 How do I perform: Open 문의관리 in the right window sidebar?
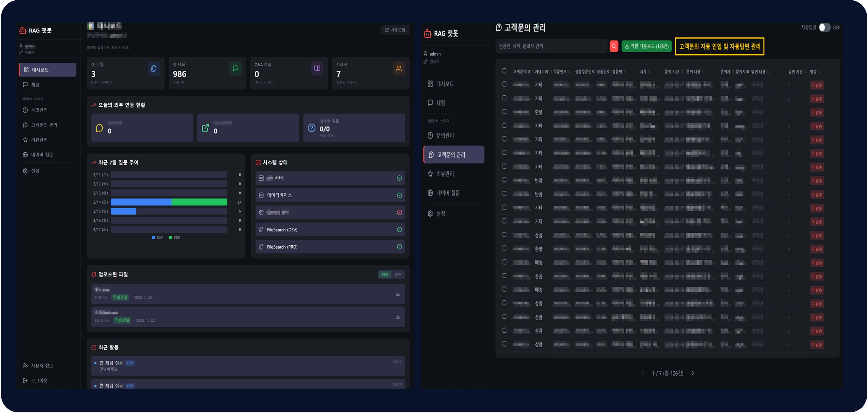click(454, 136)
